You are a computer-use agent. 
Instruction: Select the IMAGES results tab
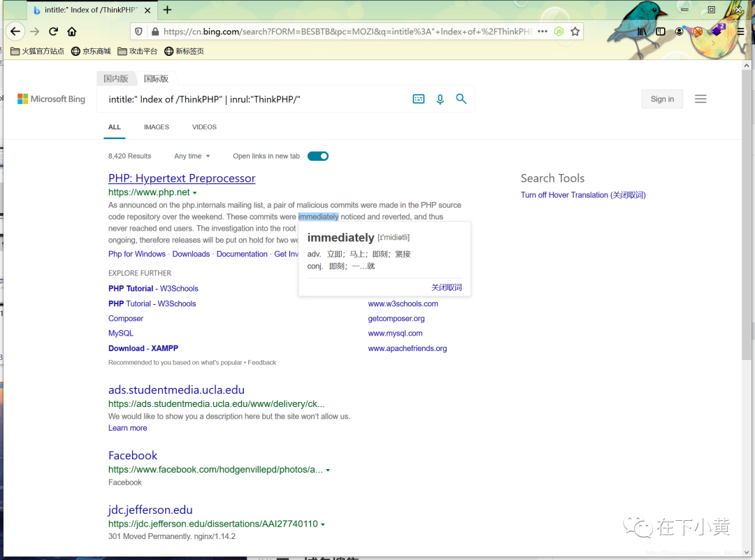tap(157, 127)
